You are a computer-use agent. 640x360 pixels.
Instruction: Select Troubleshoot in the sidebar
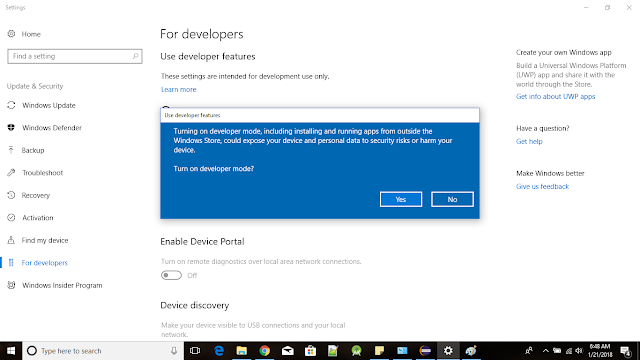coord(36,173)
